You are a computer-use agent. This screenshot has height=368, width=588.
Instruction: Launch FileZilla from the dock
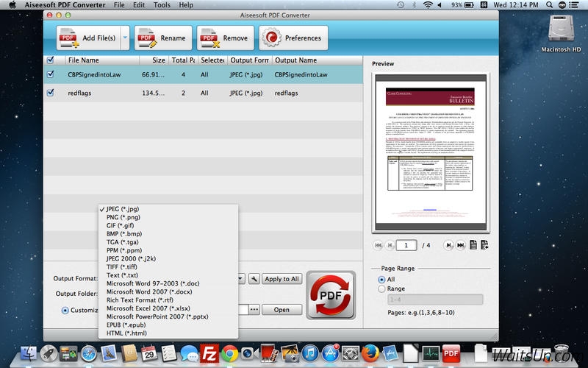tap(209, 353)
